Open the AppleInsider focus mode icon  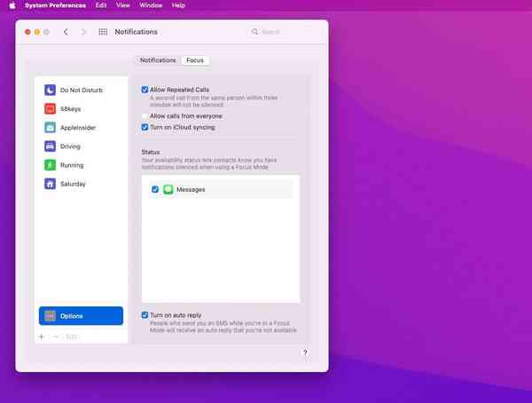click(x=51, y=127)
